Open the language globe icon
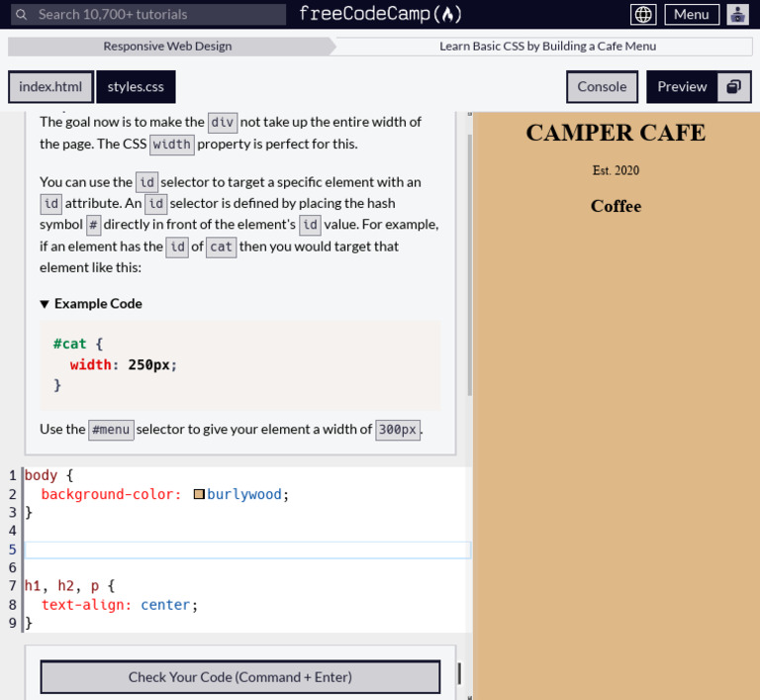The image size is (760, 700). click(643, 15)
